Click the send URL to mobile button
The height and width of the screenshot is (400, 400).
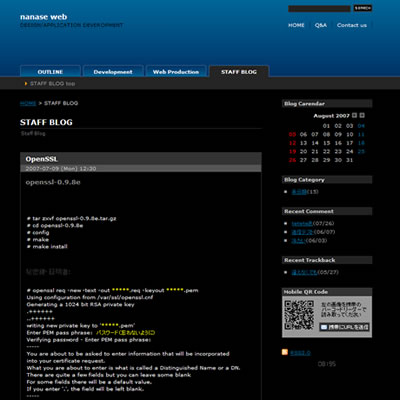pyautogui.click(x=344, y=327)
